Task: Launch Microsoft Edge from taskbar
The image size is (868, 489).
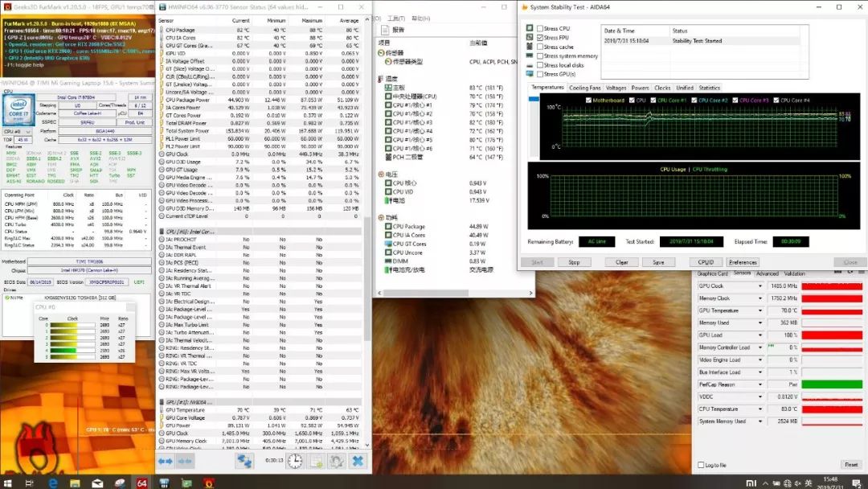Action: click(53, 483)
